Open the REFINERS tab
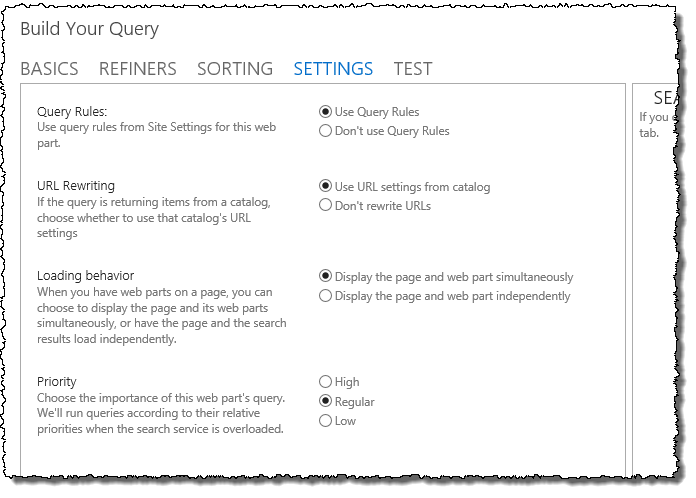Viewport: 696px width, 498px height. point(137,69)
